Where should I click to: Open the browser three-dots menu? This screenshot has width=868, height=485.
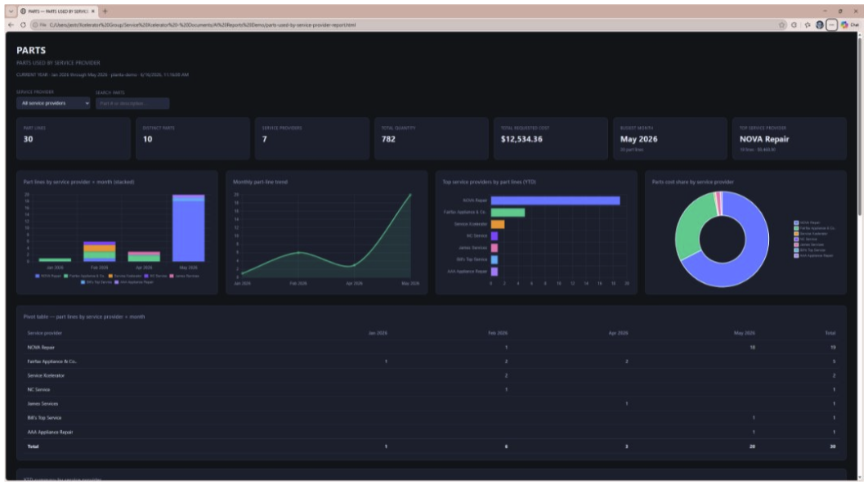coord(831,25)
